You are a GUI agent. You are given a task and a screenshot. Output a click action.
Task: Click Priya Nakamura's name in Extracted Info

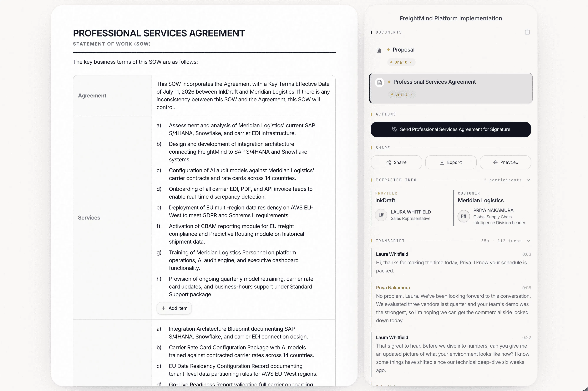(493, 210)
